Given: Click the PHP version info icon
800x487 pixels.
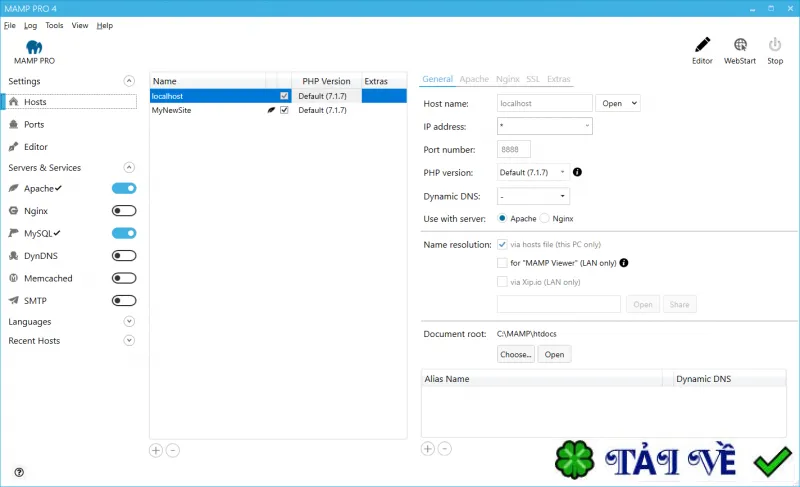Looking at the screenshot, I should point(577,172).
